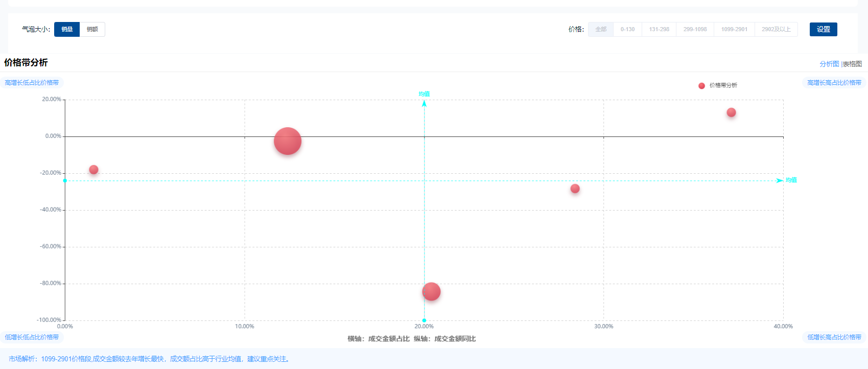This screenshot has width=868, height=369.
Task: Choose the 299-1098 price range
Action: click(x=695, y=29)
